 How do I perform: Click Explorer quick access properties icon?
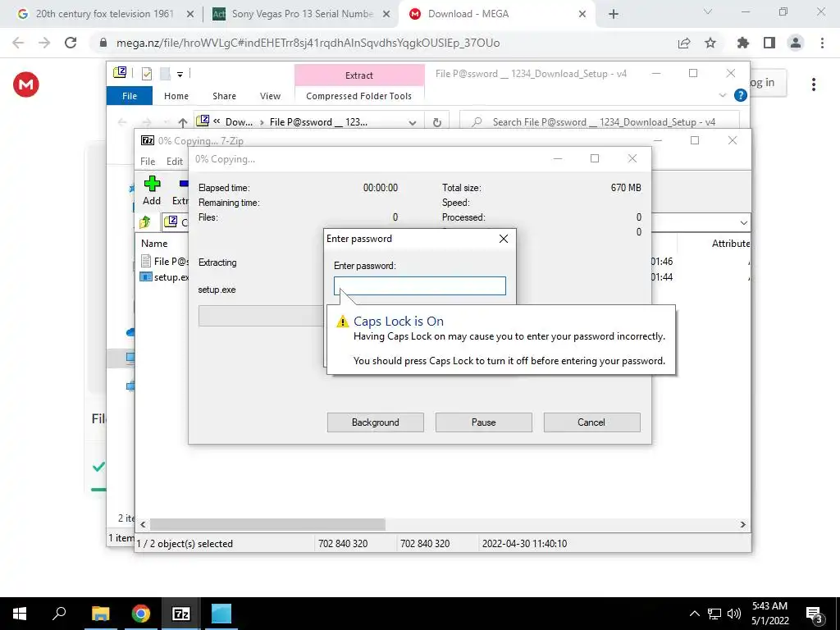point(147,73)
